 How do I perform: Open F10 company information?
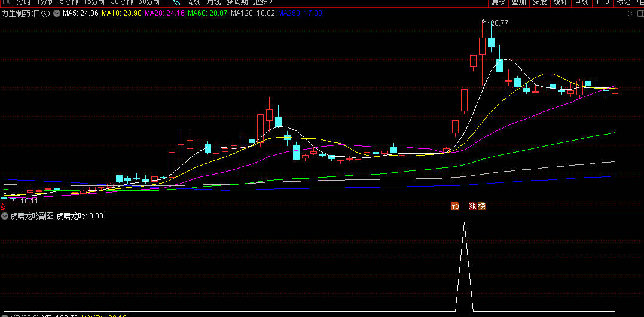(603, 2)
